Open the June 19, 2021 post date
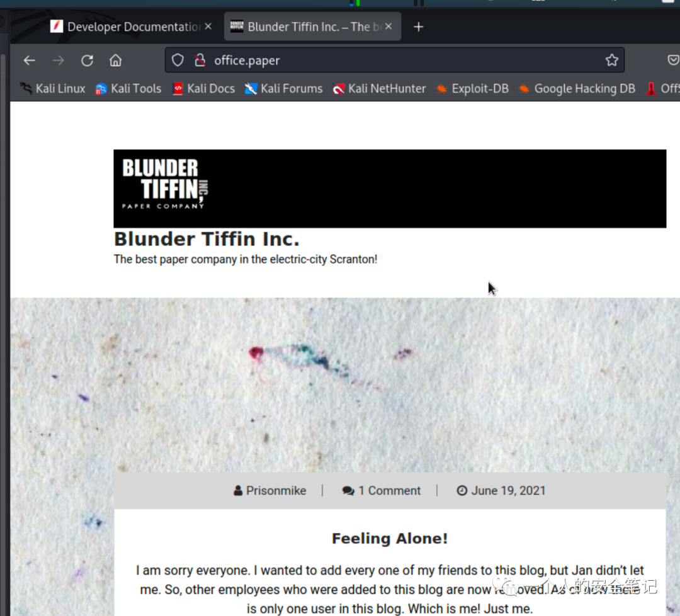The height and width of the screenshot is (616, 680). 508,491
